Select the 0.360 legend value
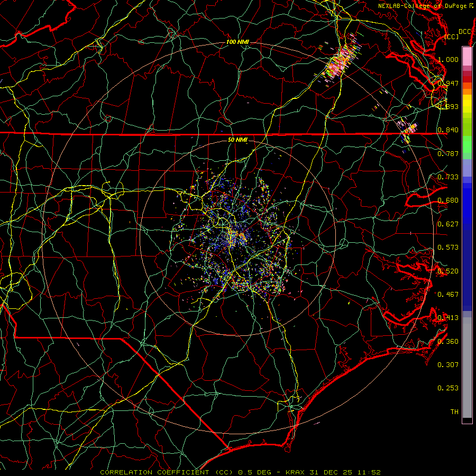The height and width of the screenshot is (476, 476). click(x=448, y=341)
